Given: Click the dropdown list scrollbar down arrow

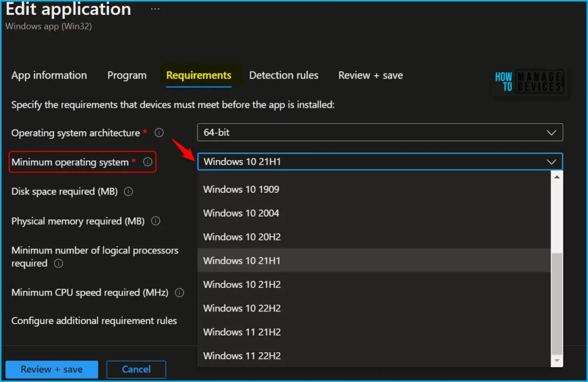Looking at the screenshot, I should [x=556, y=361].
